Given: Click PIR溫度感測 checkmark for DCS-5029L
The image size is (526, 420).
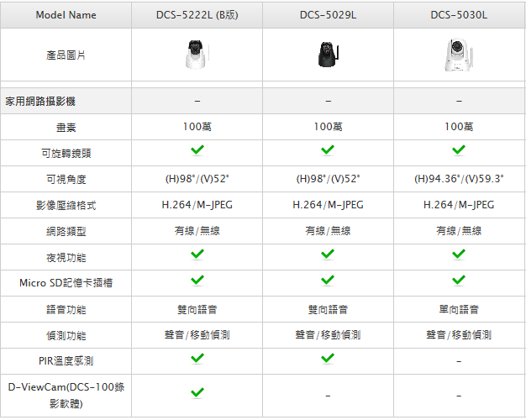Looking at the screenshot, I should [x=328, y=358].
